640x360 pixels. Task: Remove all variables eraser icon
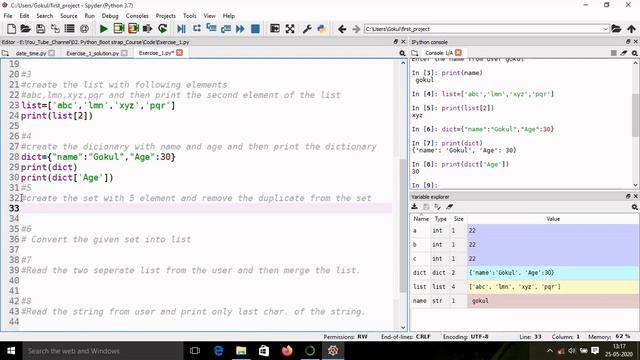pos(449,207)
